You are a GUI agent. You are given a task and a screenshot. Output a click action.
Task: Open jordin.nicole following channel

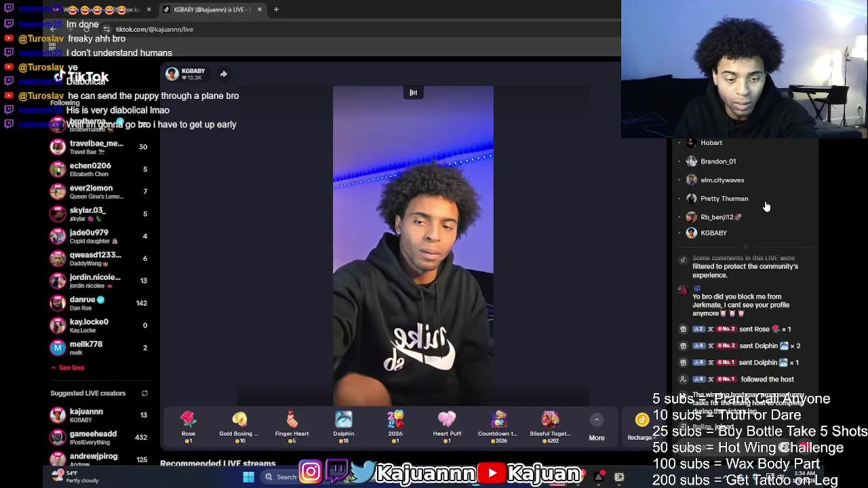(x=99, y=281)
